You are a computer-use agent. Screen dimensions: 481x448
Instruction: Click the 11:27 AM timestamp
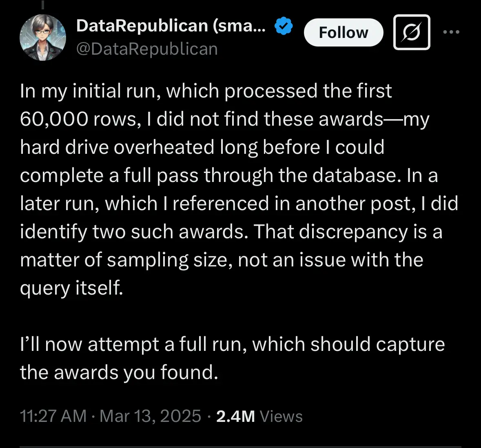(53, 416)
